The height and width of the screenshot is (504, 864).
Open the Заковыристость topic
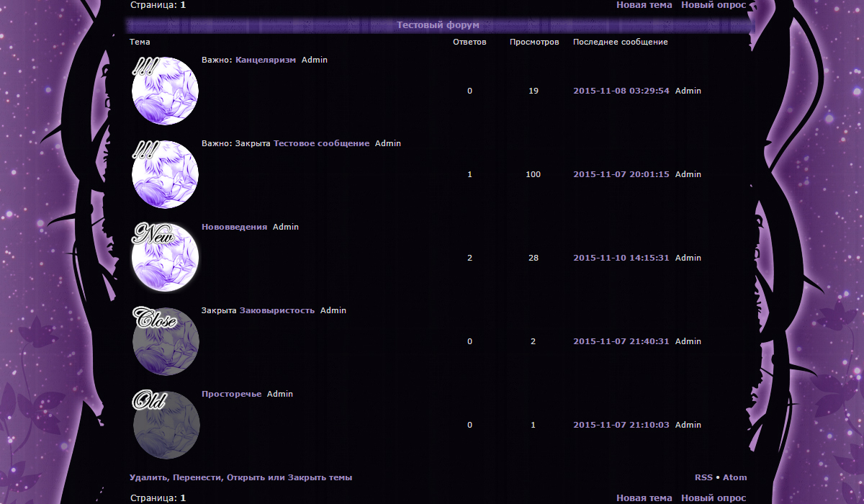coord(276,311)
